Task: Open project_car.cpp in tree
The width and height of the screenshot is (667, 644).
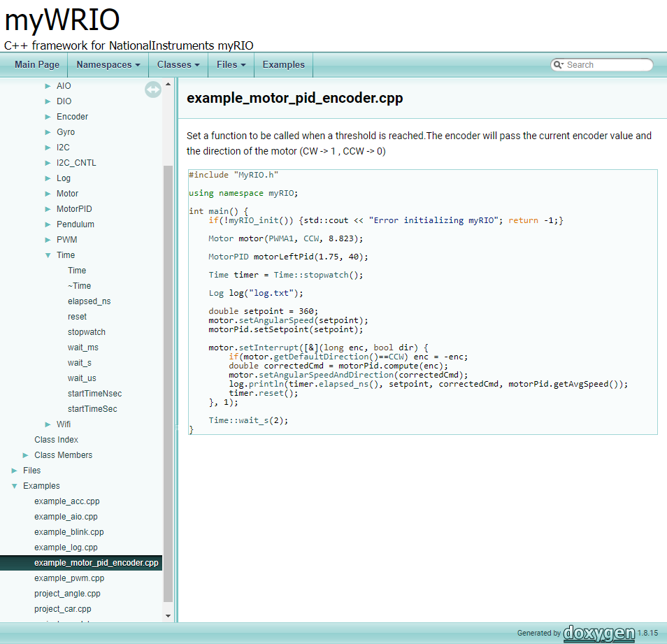Action: pyautogui.click(x=62, y=609)
